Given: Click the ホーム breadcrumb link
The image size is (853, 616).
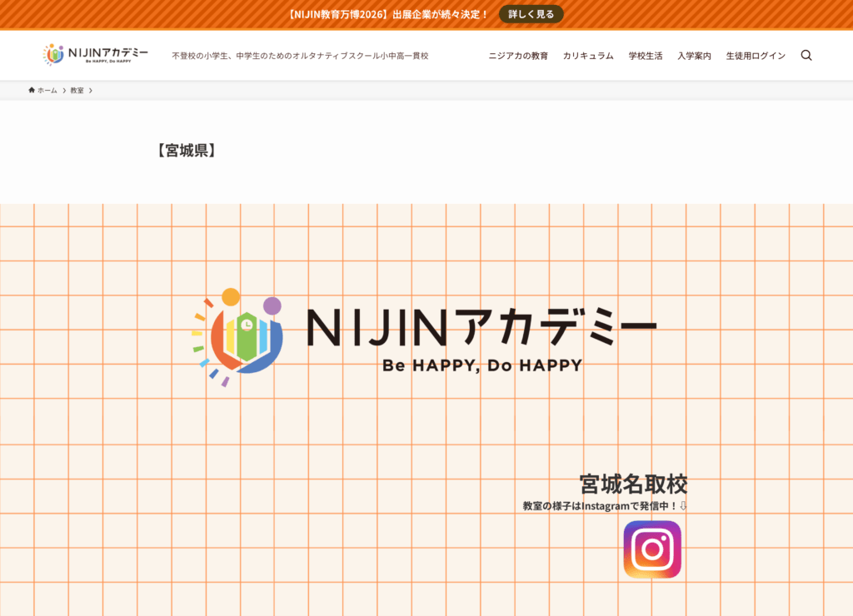Looking at the screenshot, I should [x=47, y=90].
